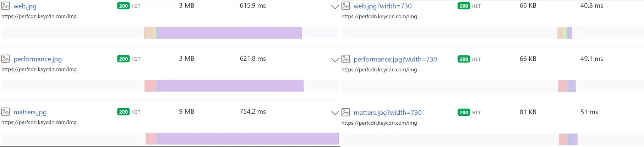Click the waterfall bar for performance.jpg?width=730
This screenshot has height=147, width=644.
(x=567, y=86)
